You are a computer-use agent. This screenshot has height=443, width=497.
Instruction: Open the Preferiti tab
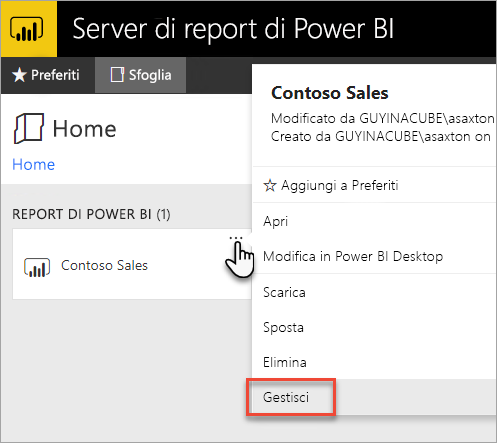48,75
